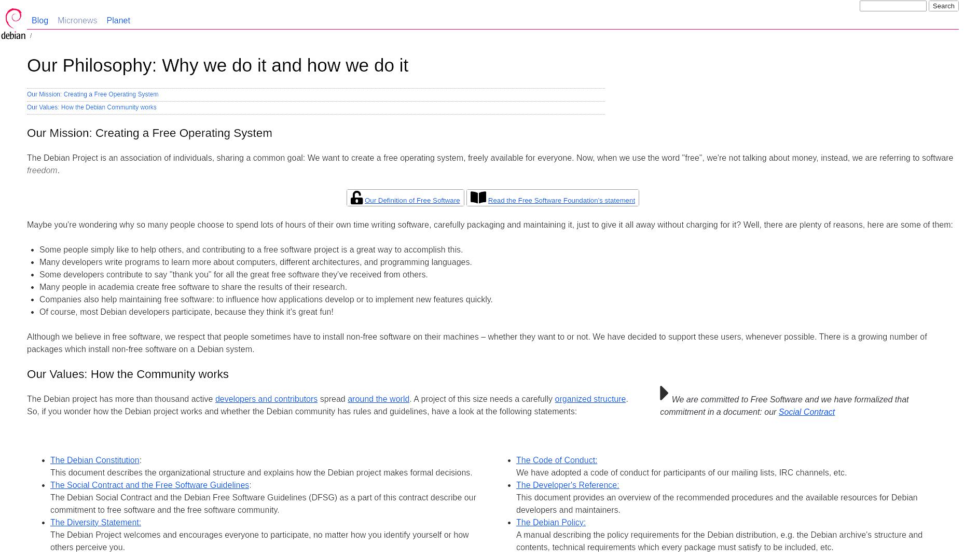The image size is (964, 560).
Task: Open the Blog navigation tab
Action: click(x=40, y=21)
